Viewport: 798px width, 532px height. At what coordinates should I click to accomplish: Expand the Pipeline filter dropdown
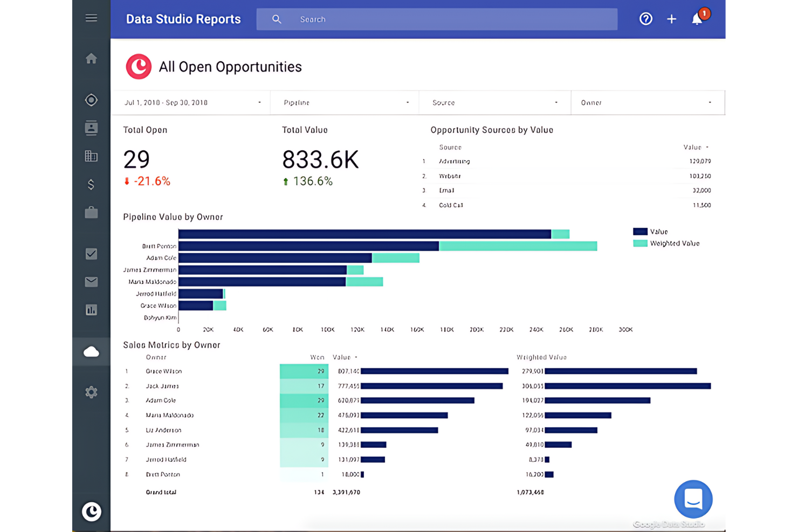click(345, 102)
